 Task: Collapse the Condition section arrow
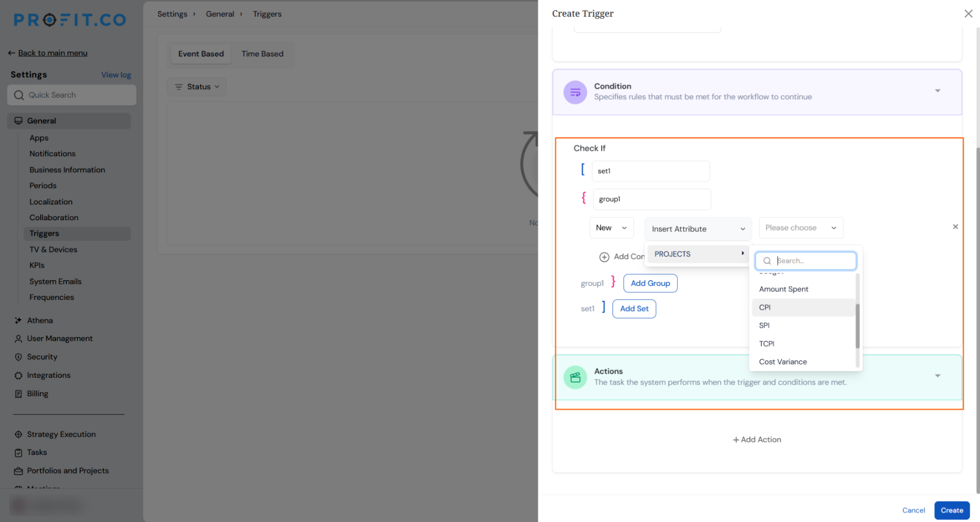(x=937, y=91)
